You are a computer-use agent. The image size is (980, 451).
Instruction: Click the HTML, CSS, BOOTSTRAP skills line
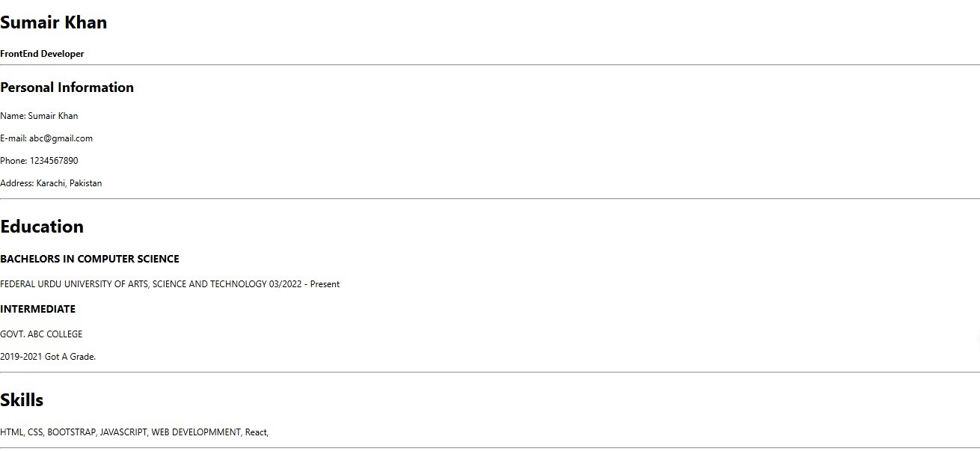[135, 432]
